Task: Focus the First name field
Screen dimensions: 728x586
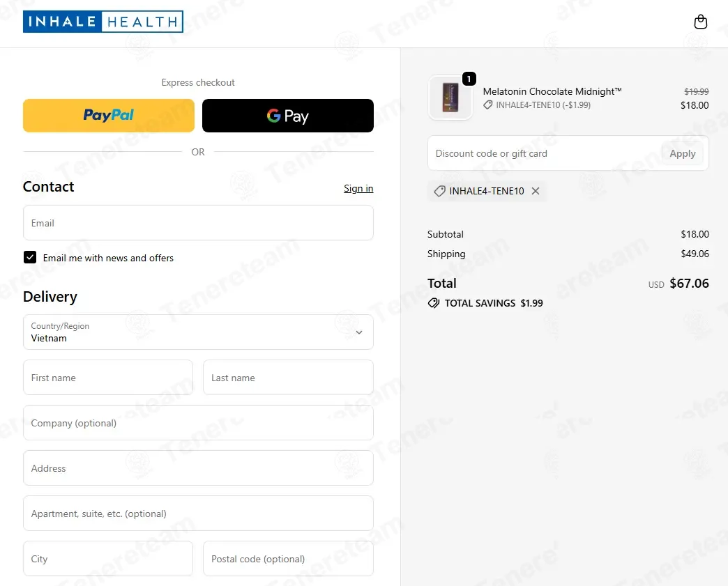Action: 108,378
